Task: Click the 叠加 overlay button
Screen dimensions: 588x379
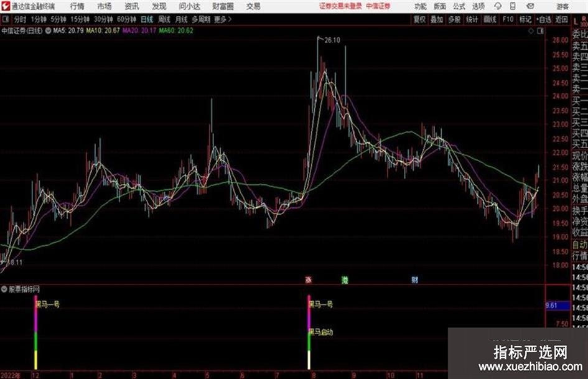Action: (437, 19)
